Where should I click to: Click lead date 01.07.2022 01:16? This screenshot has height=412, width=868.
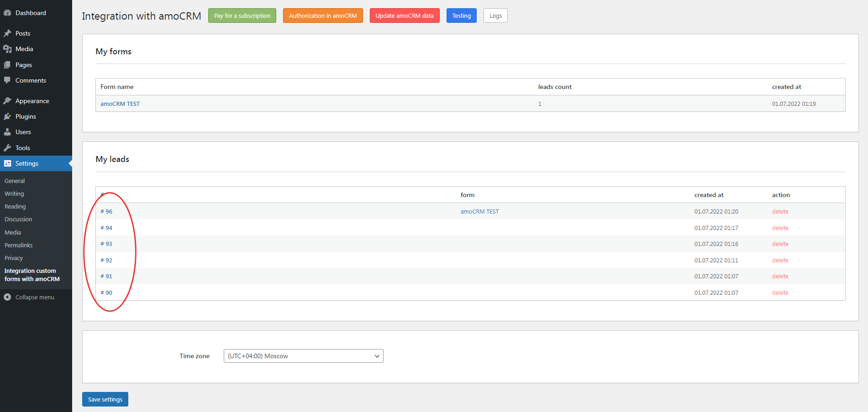click(x=716, y=244)
